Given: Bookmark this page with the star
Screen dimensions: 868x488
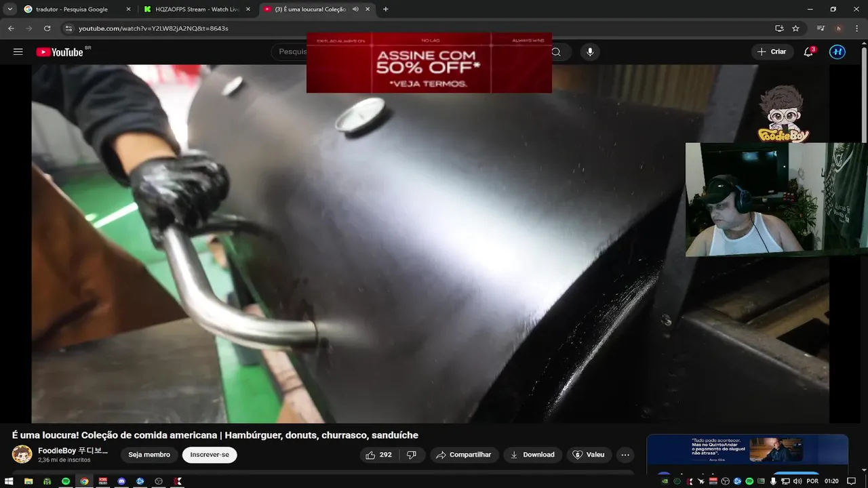Looking at the screenshot, I should 795,28.
